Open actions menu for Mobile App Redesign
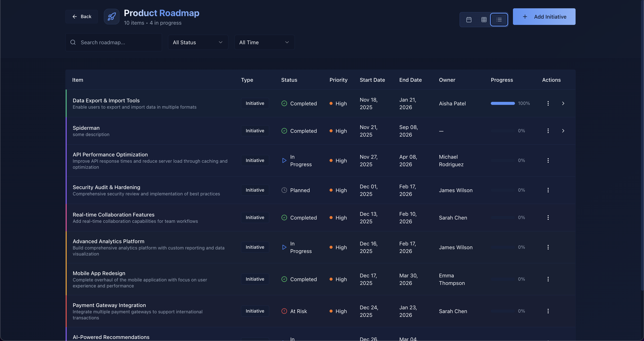 click(x=548, y=279)
